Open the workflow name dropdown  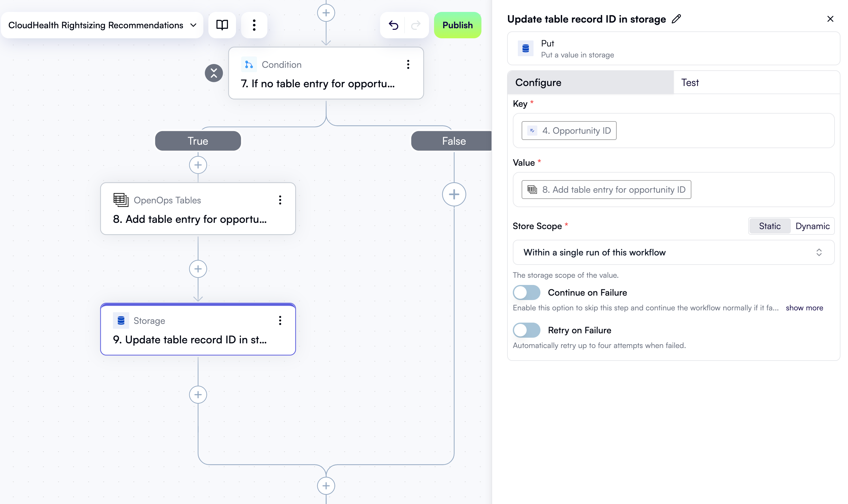(193, 25)
